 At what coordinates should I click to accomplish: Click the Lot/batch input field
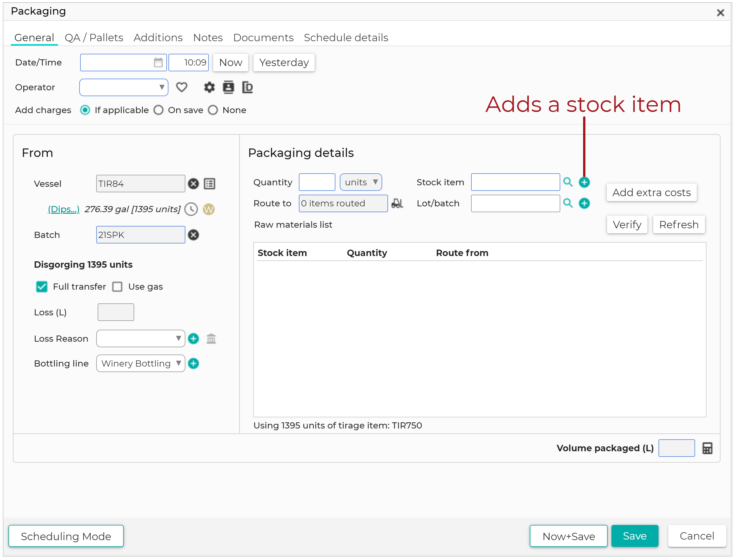pyautogui.click(x=516, y=203)
